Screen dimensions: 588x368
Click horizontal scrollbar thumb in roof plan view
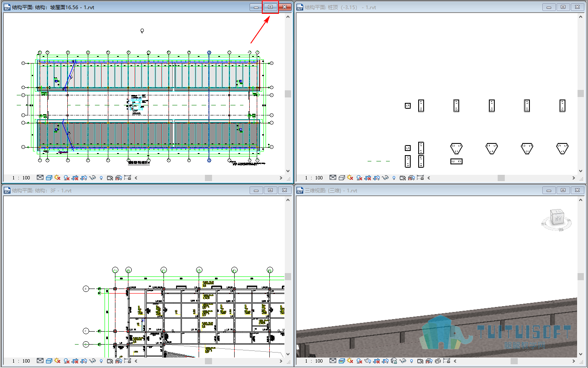[x=208, y=178]
